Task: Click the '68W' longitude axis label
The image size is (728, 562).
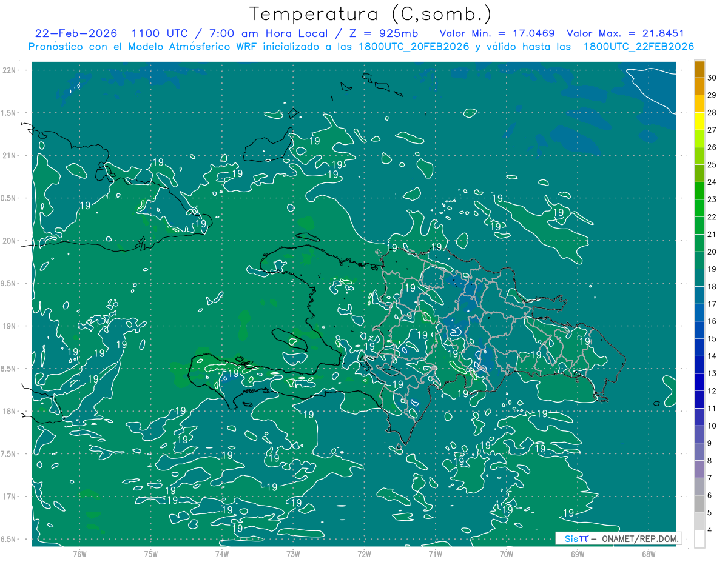Action: click(649, 554)
